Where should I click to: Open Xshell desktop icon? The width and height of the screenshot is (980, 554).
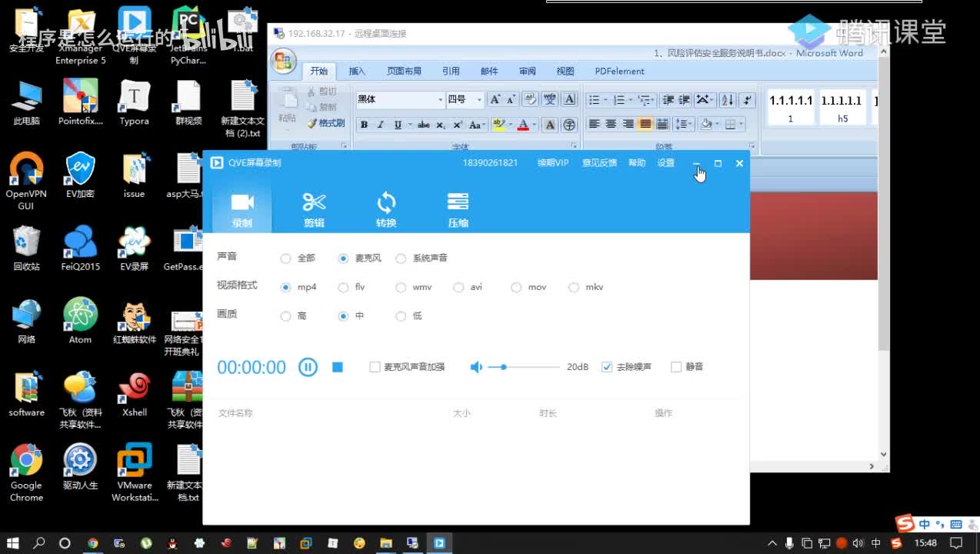135,394
